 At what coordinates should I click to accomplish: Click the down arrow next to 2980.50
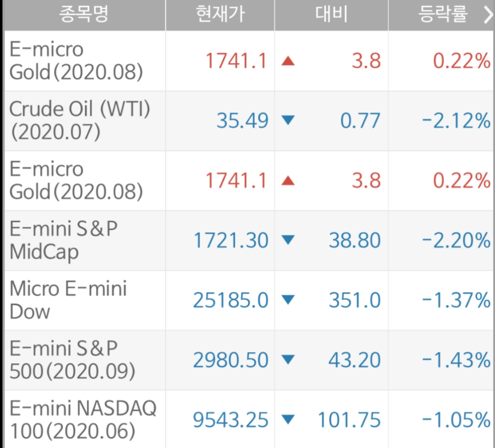(288, 360)
